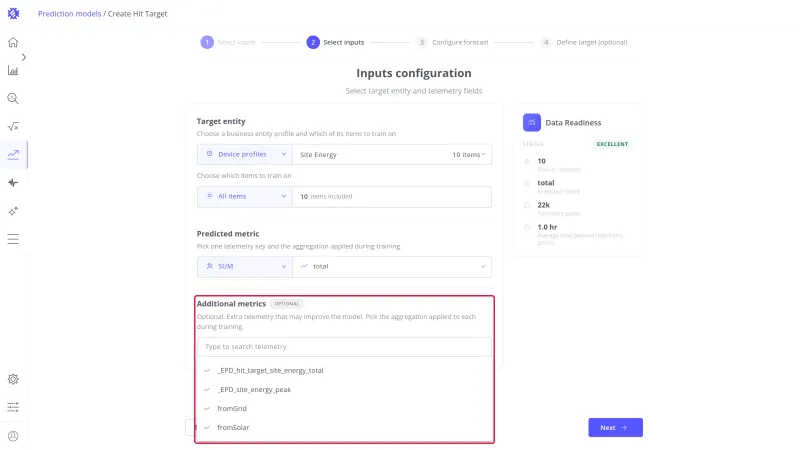Image resolution: width=800 pixels, height=450 pixels.
Task: Click the 10 items included field
Action: coord(392,196)
